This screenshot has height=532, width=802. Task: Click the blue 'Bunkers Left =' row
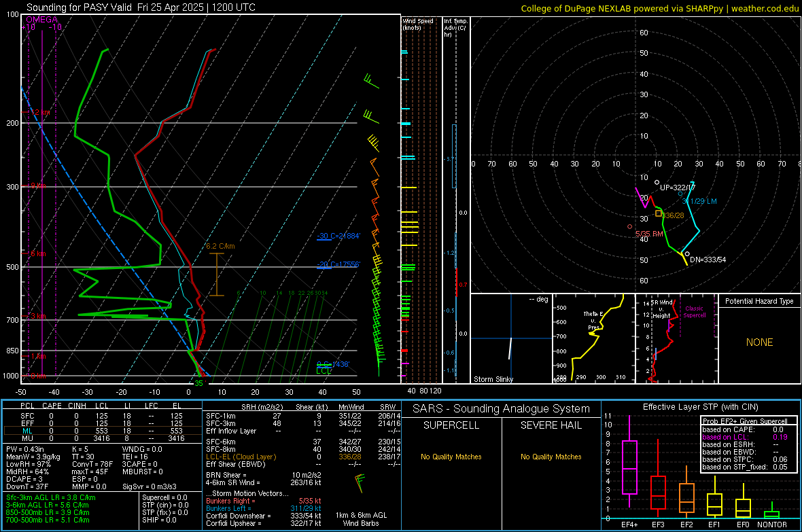[264, 508]
